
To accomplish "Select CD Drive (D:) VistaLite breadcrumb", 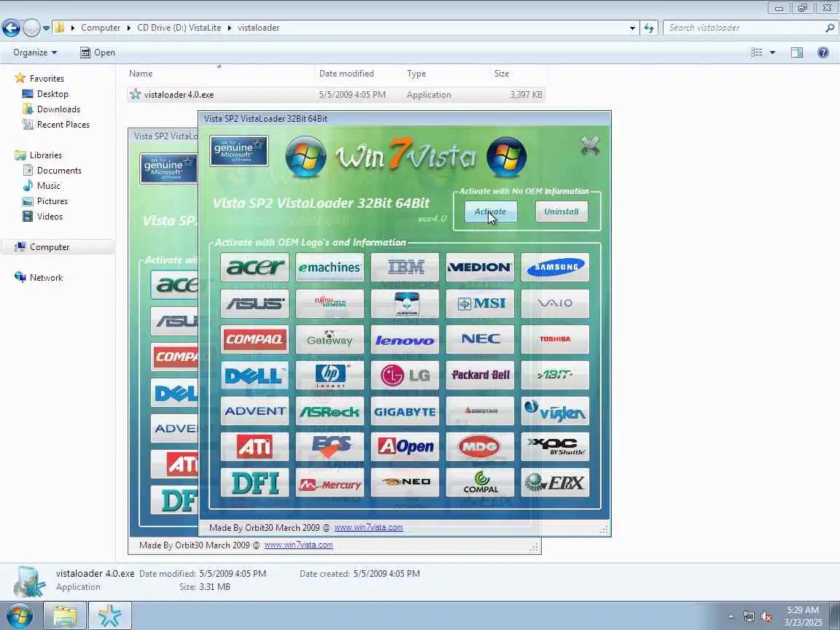I will coord(179,28).
